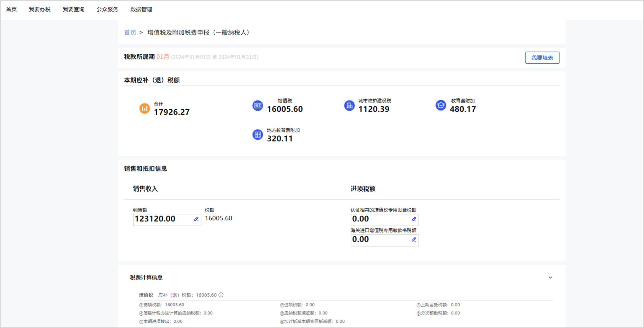Collapse the 税费计算信息 section chevron
Screen dimensions: 644x328
[x=550, y=278]
